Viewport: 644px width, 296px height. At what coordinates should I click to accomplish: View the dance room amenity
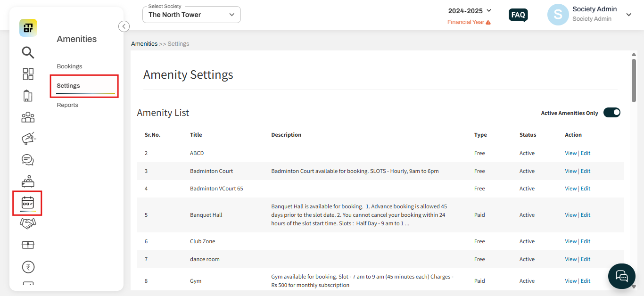[x=570, y=259]
